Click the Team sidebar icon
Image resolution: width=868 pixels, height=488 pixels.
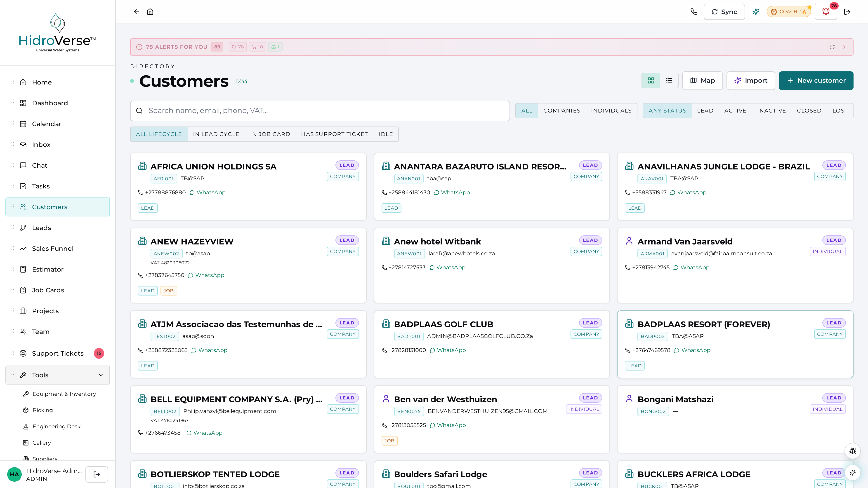[x=23, y=332]
